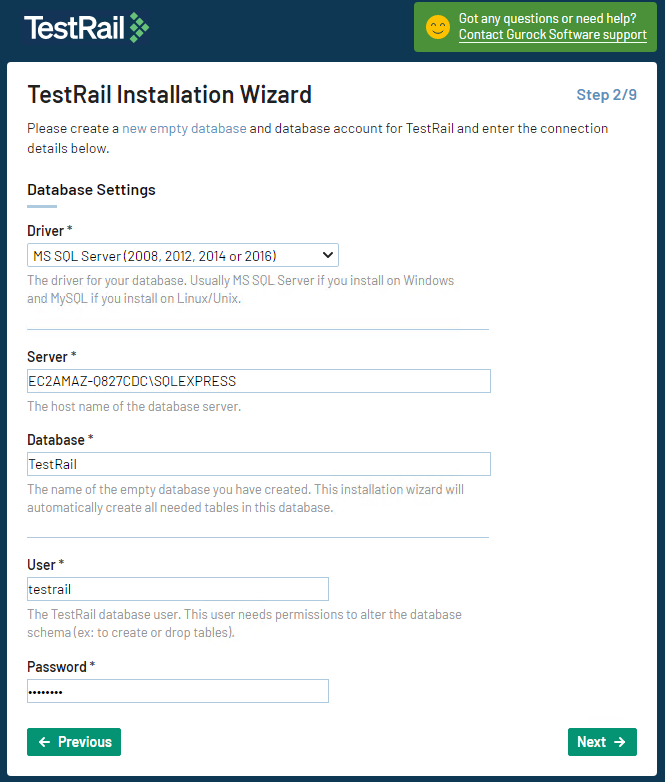Open Contact Gurock Software support link

tap(552, 34)
